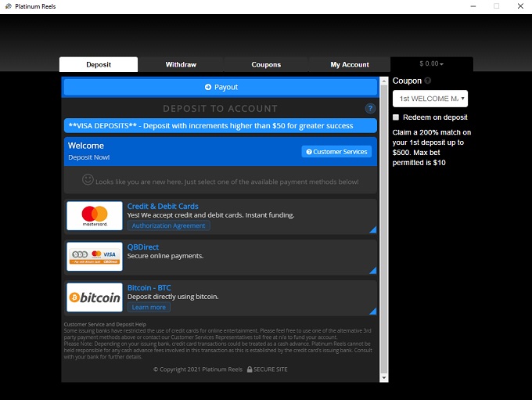Click the Mastercard logo icon
Viewport: 532px width, 400px height.
coord(95,215)
